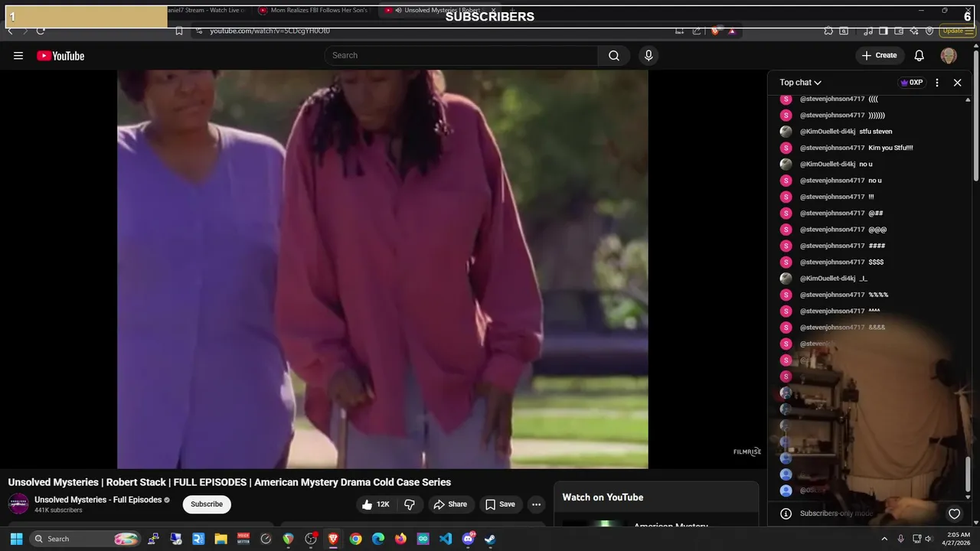This screenshot has width=980, height=551.
Task: Go to YouTube home via logo
Action: (60, 56)
